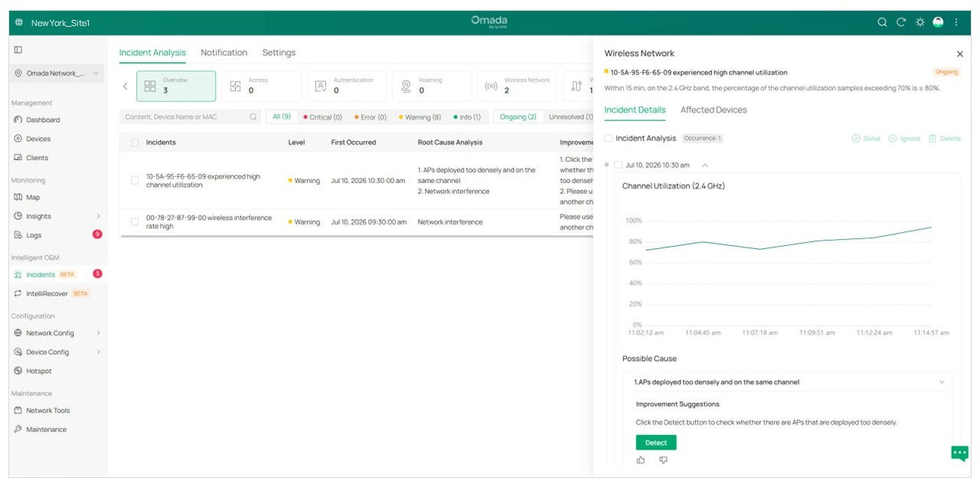Sort by the First Occurred column header
This screenshot has height=491, width=980.
point(354,142)
